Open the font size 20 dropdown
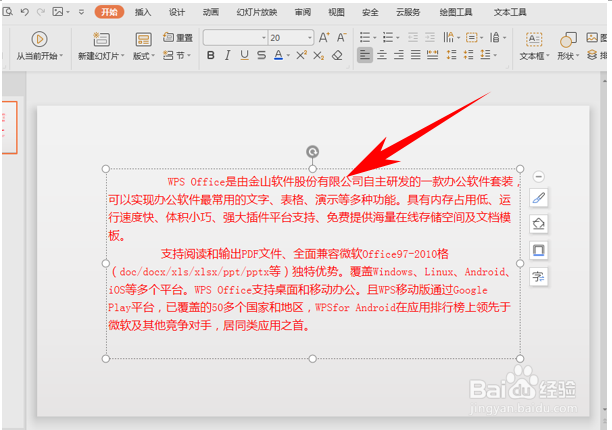The image size is (612, 430). pyautogui.click(x=310, y=38)
